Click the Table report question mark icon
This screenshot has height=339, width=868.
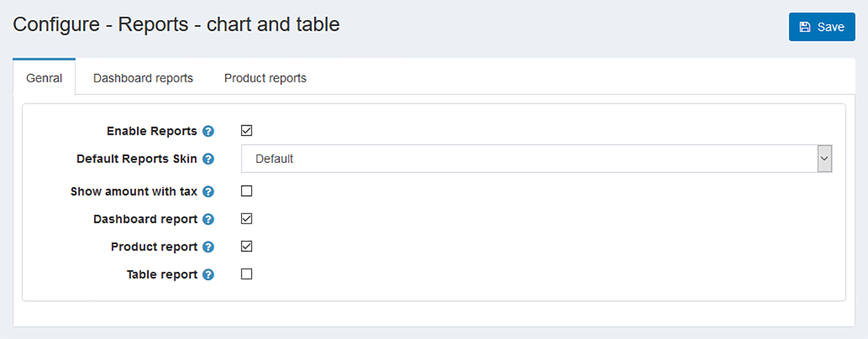(208, 275)
